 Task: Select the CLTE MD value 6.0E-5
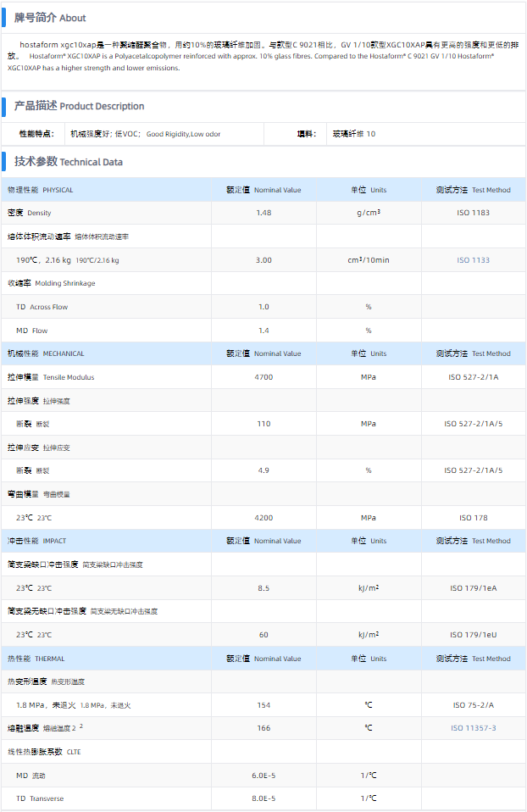point(263,776)
